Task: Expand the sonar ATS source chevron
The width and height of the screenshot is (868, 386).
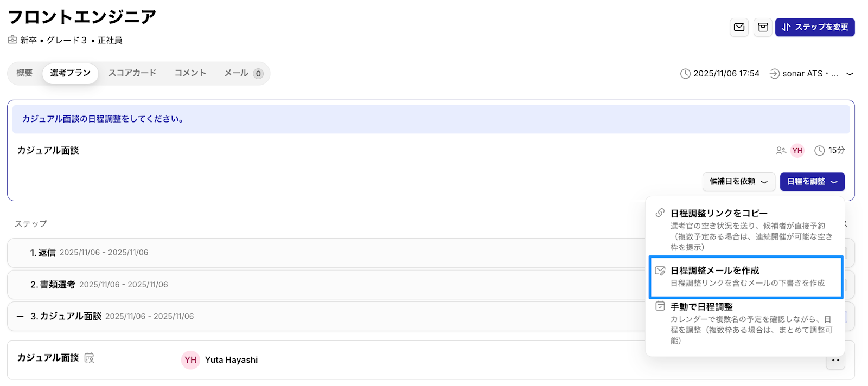Action: click(x=850, y=74)
